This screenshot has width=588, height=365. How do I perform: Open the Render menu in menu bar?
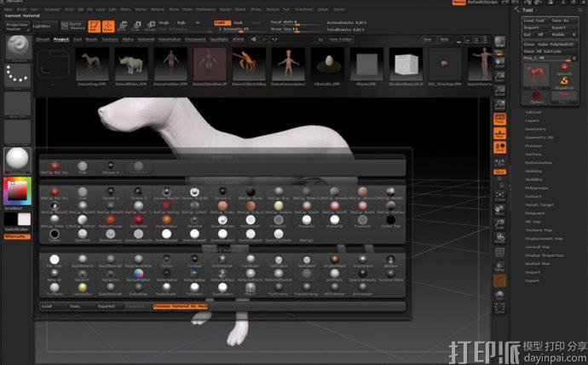click(225, 9)
